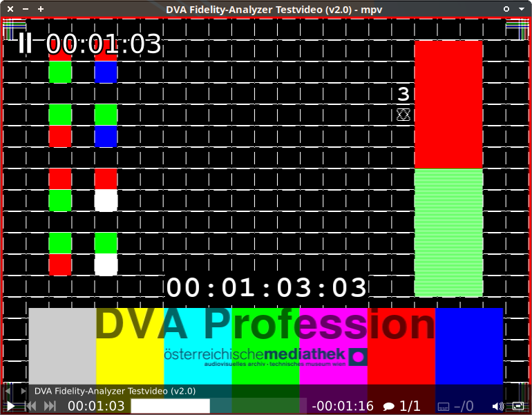Viewport: 532px width, 415px height.
Task: Cycle the audio track 1/1 icon
Action: (x=402, y=406)
